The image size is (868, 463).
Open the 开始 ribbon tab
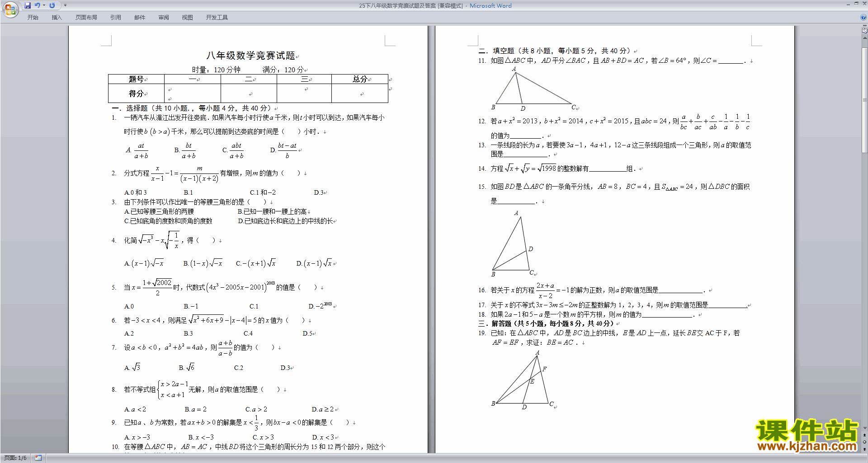(33, 18)
